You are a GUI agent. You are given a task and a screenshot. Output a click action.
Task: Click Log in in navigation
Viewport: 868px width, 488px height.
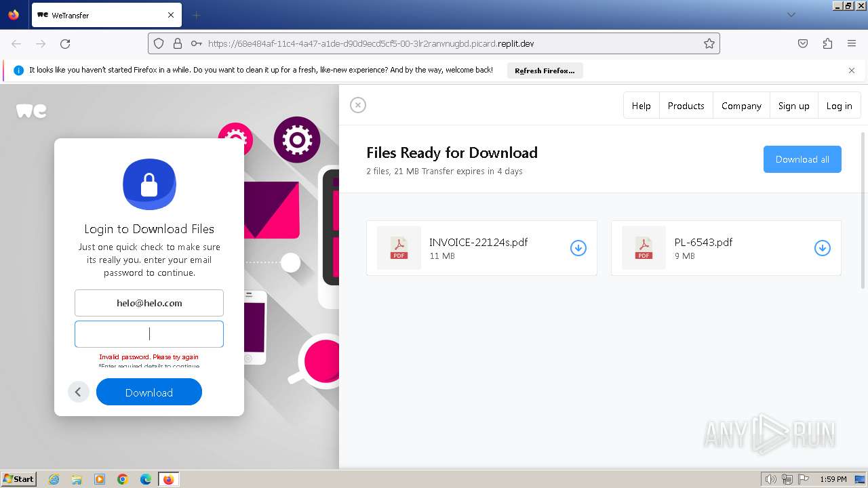pyautogui.click(x=840, y=106)
